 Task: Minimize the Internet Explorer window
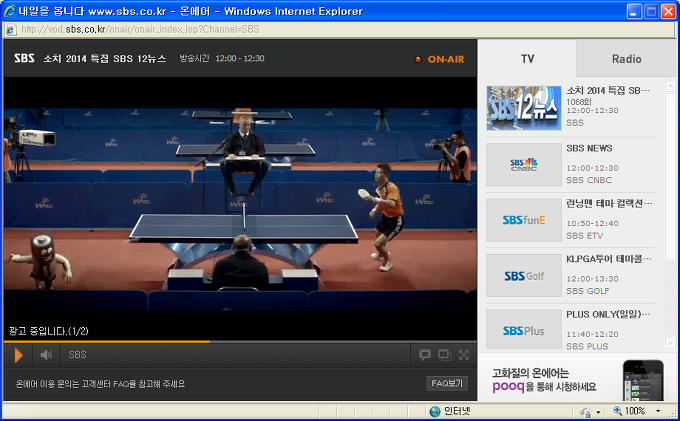pos(634,12)
